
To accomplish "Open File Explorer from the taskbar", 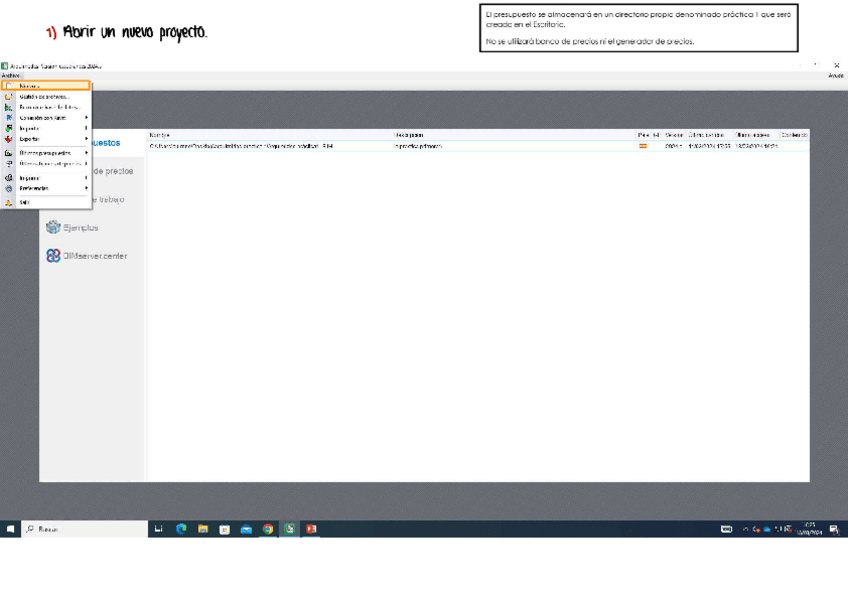I will (203, 529).
